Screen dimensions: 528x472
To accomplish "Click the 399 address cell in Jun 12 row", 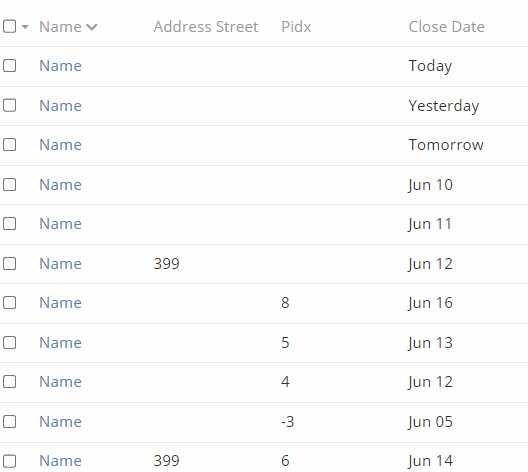I will tap(166, 264).
